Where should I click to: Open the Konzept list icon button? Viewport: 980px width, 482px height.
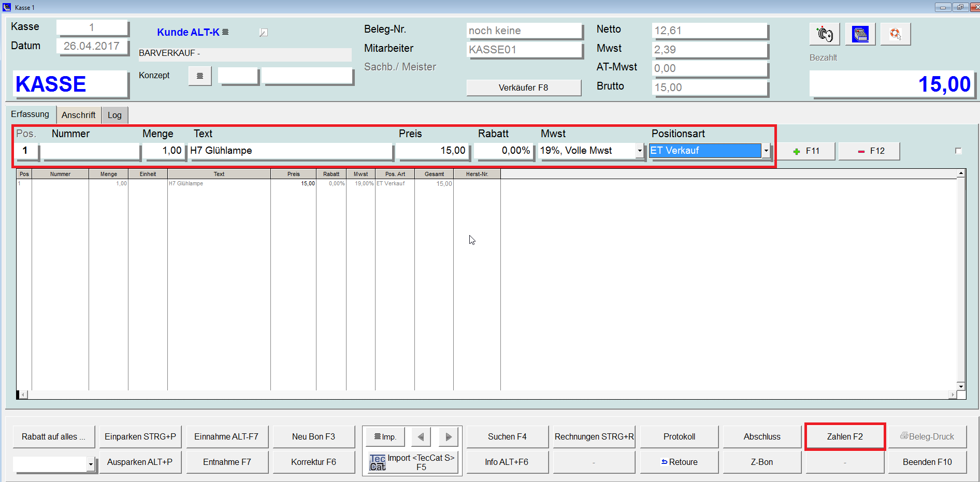pyautogui.click(x=199, y=76)
